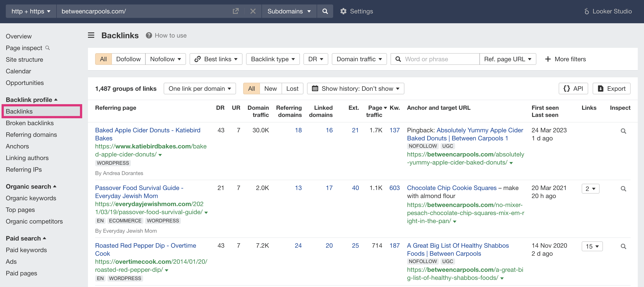This screenshot has width=644, height=287.
Task: Open Organic keywords in sidebar
Action: 31,198
